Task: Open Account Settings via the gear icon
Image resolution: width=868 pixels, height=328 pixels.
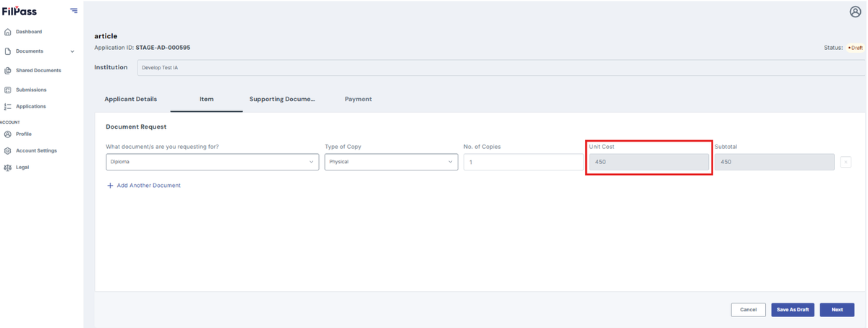Action: (8, 151)
